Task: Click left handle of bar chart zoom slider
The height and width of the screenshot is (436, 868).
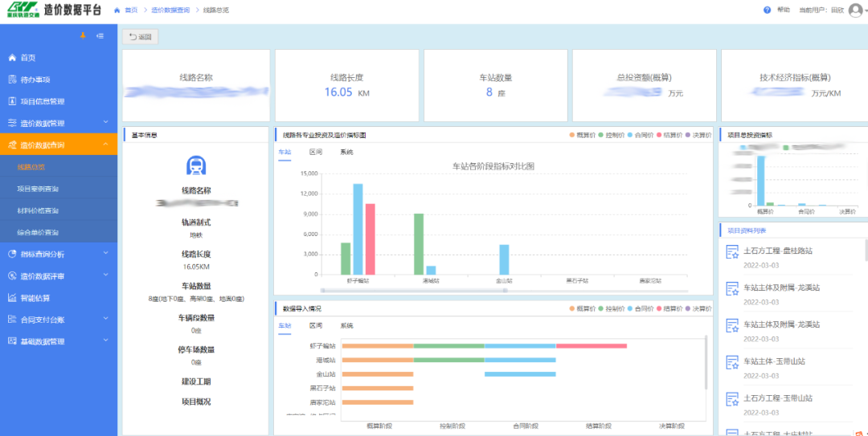Action: pos(322,291)
